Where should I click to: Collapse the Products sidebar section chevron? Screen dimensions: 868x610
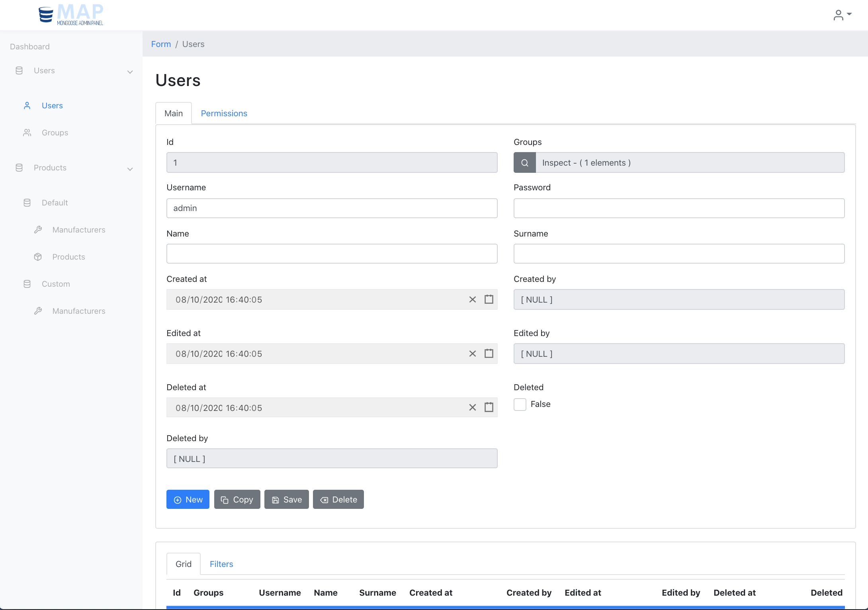[x=130, y=169]
